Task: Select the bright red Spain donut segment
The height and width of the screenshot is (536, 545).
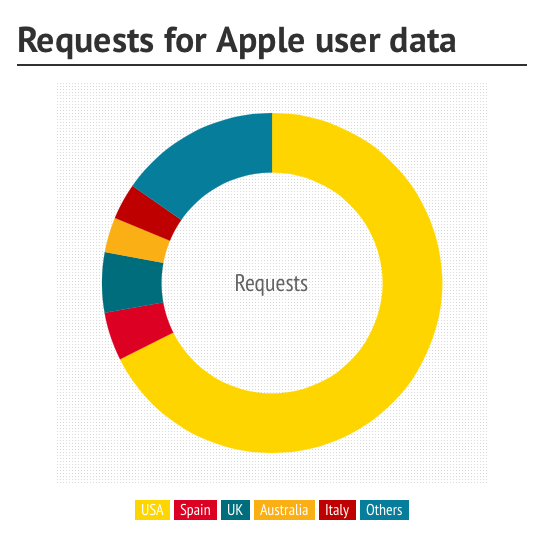Action: tap(139, 330)
